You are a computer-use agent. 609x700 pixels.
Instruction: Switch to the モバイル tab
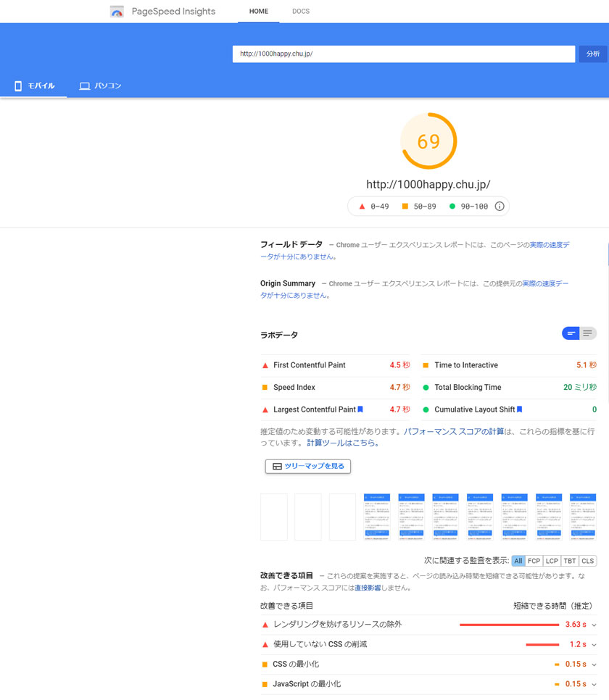pos(34,86)
